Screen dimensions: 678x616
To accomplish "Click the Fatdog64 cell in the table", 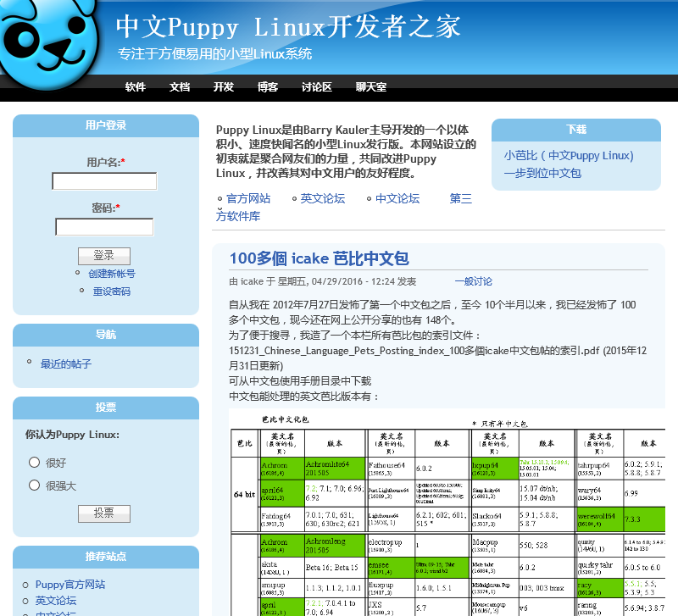I will pos(282,519).
